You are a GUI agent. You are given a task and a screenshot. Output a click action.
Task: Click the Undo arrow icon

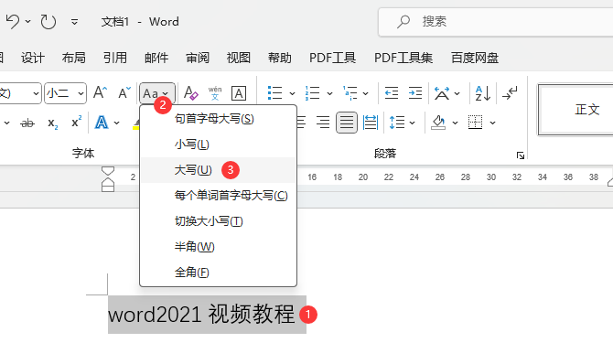(13, 21)
